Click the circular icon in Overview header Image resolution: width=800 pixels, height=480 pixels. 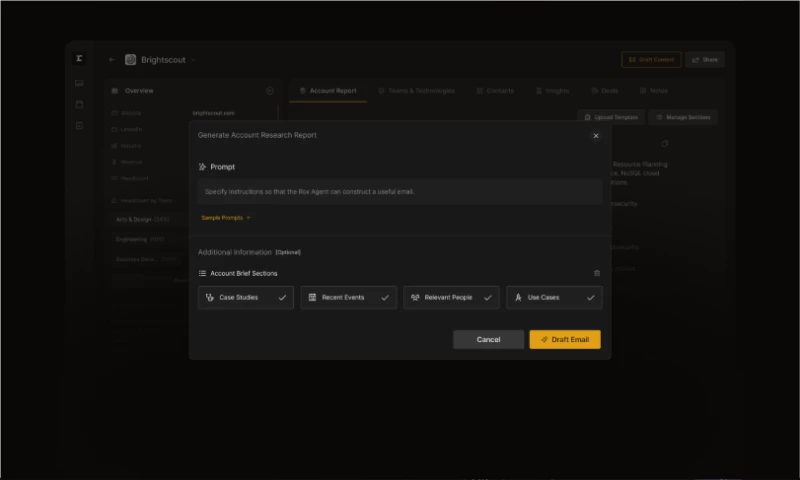pyautogui.click(x=269, y=91)
